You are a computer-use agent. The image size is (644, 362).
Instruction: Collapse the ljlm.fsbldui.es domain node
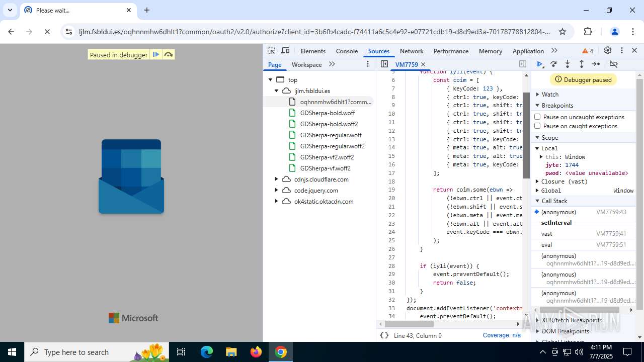(x=276, y=90)
